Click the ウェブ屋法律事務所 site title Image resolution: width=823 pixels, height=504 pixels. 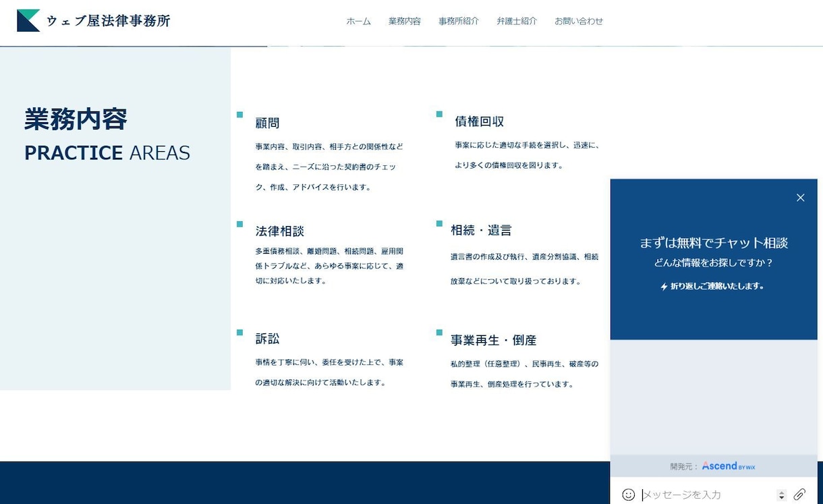coord(108,21)
